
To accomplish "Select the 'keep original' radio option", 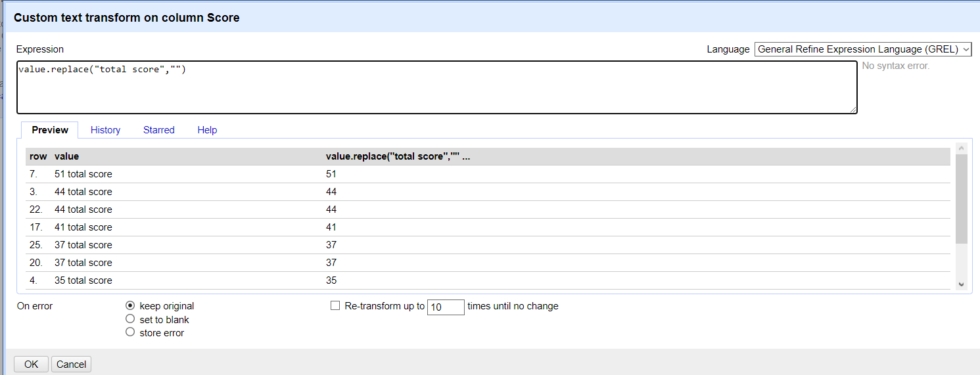I will click(130, 306).
